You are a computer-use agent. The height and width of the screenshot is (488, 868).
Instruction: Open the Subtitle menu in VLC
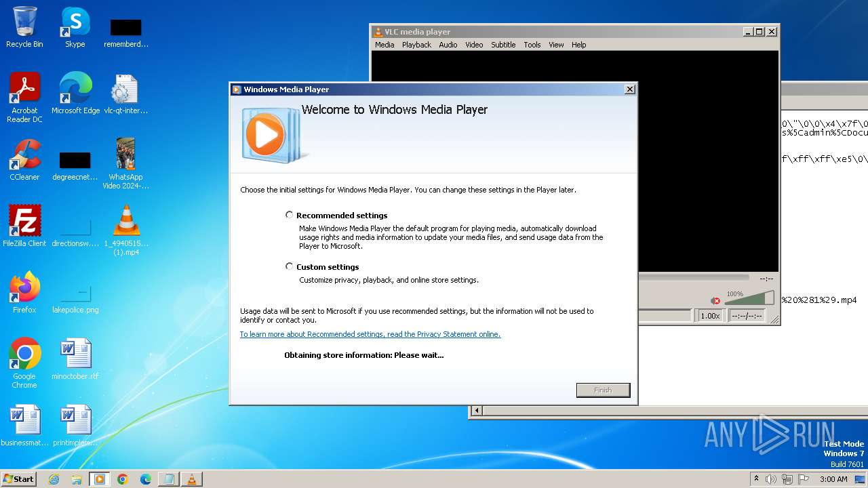point(503,45)
